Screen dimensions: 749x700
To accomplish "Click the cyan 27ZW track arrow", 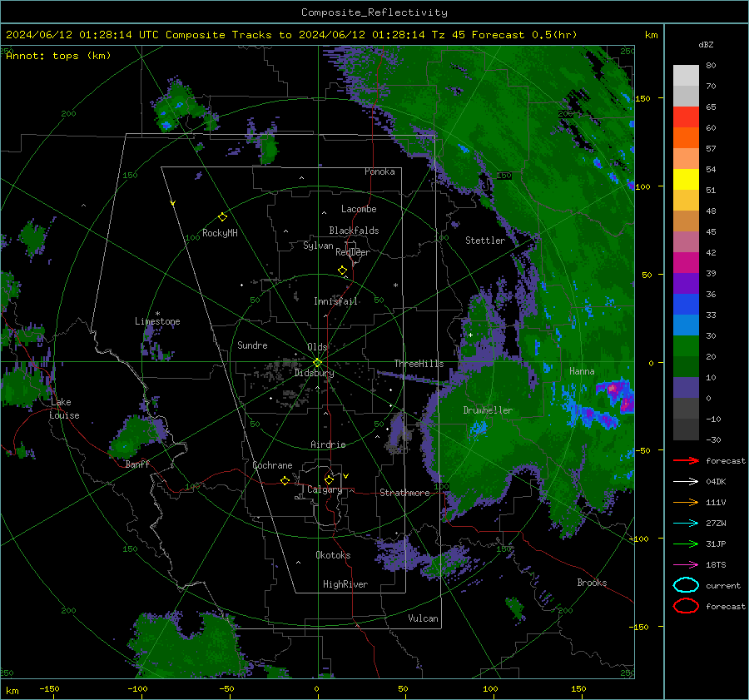I will pos(686,523).
